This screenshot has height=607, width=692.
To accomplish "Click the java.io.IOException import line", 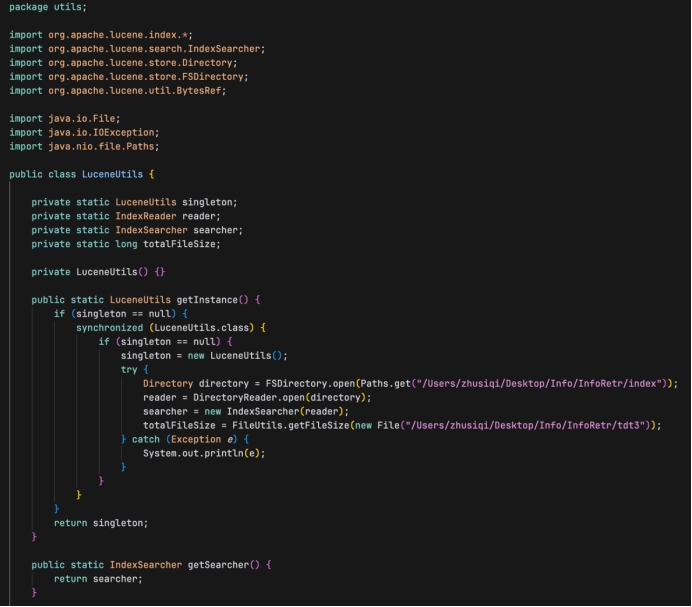I will (x=84, y=132).
